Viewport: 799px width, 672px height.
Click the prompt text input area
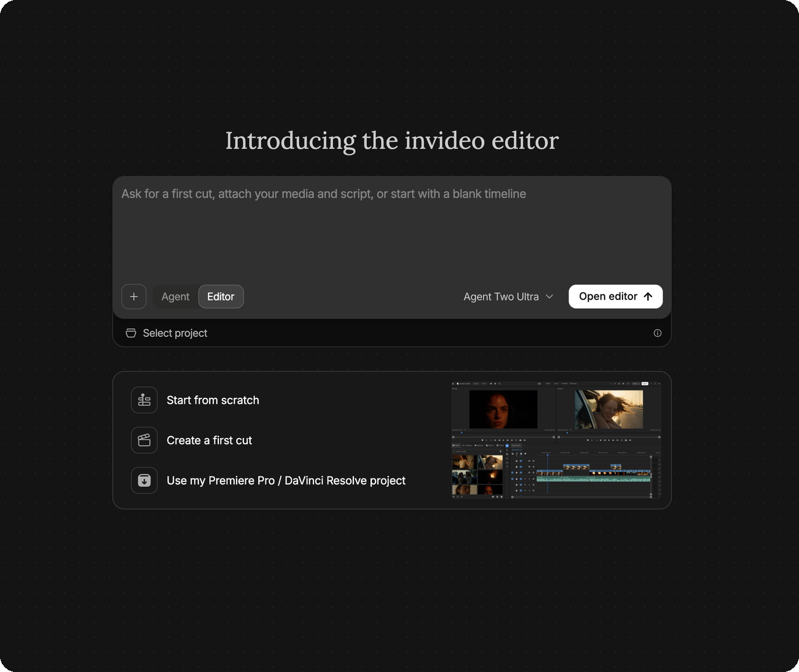click(392, 231)
